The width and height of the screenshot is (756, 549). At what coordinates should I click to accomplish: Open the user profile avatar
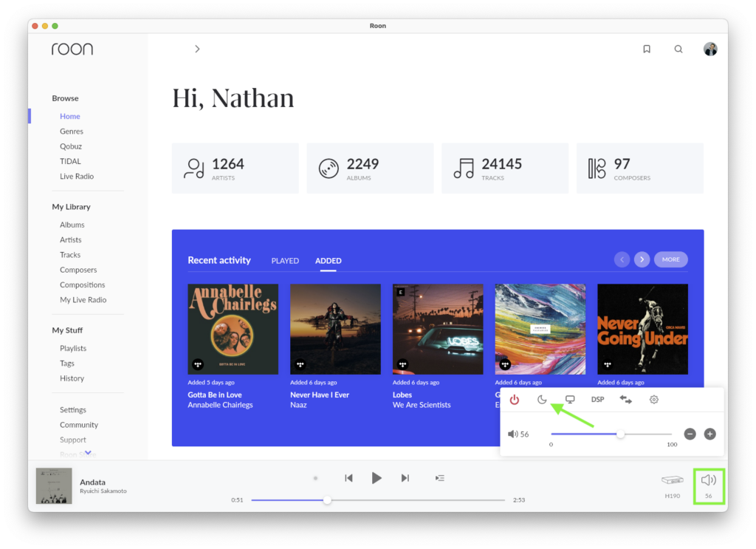point(710,49)
